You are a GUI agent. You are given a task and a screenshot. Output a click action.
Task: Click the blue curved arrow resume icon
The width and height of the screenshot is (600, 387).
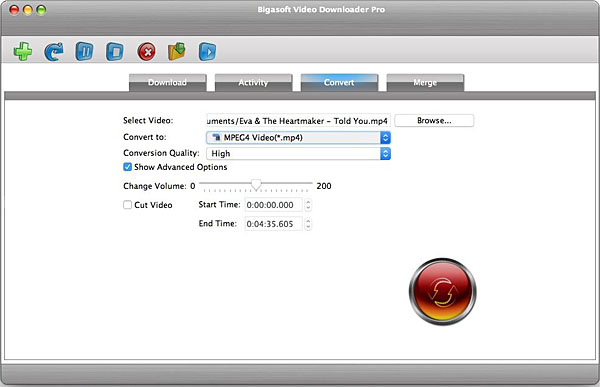[54, 52]
